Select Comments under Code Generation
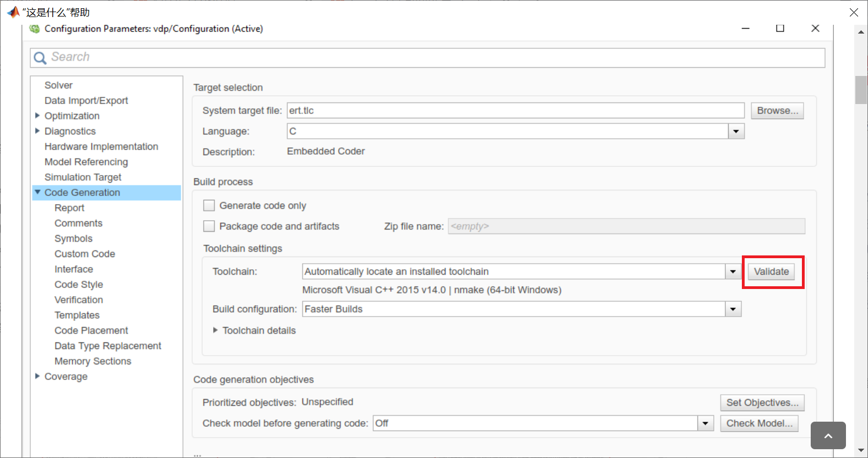Image resolution: width=868 pixels, height=458 pixels. [x=78, y=223]
